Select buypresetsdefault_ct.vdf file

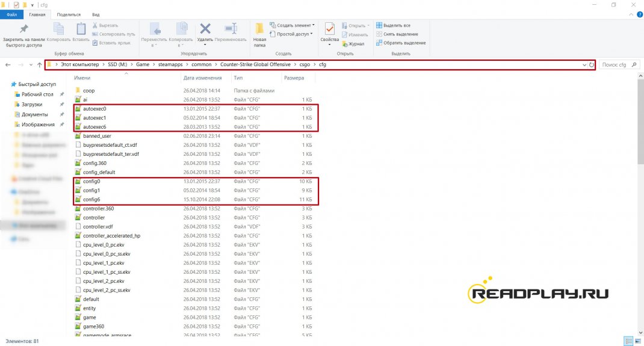110,145
